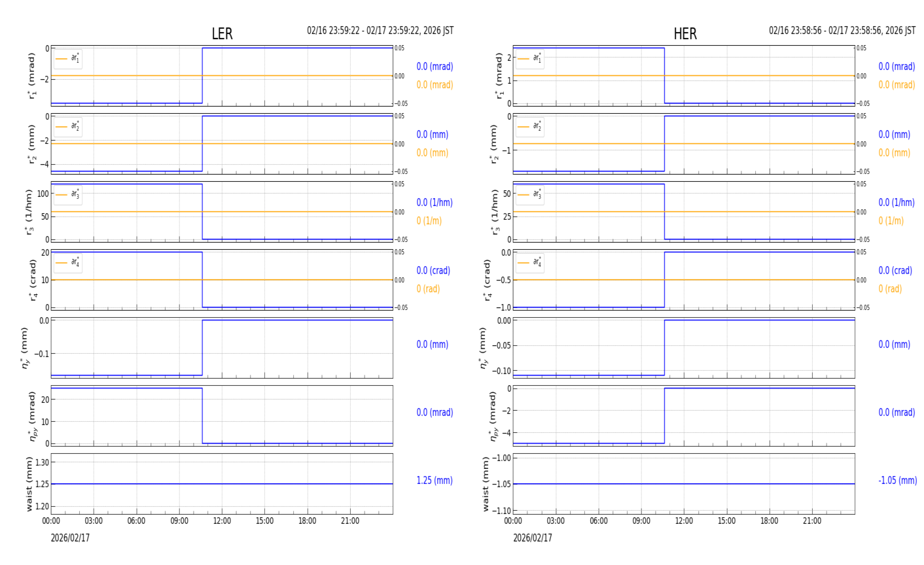Click the 03:00 tick on LER time axis

tap(94, 521)
